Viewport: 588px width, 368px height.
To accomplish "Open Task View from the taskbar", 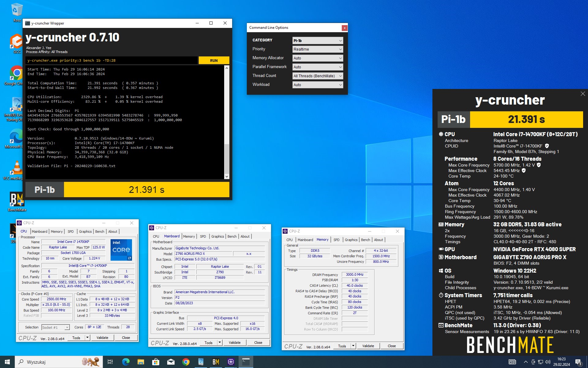I will click(110, 362).
